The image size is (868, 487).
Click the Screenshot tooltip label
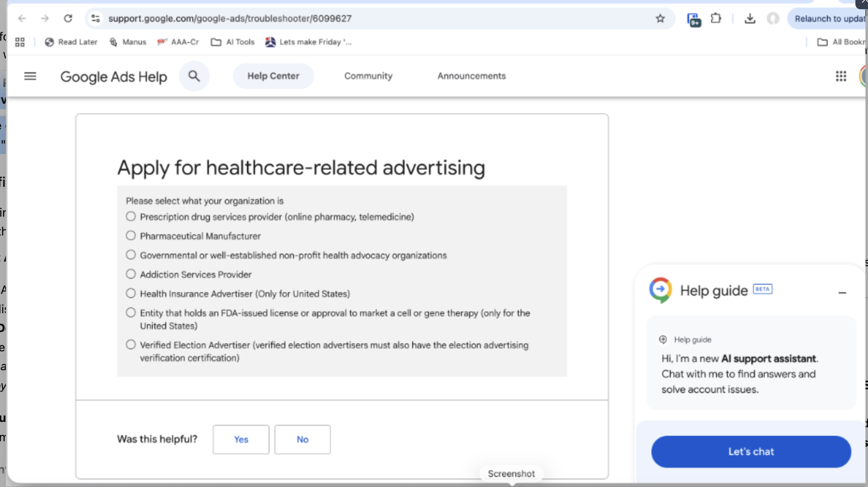511,474
